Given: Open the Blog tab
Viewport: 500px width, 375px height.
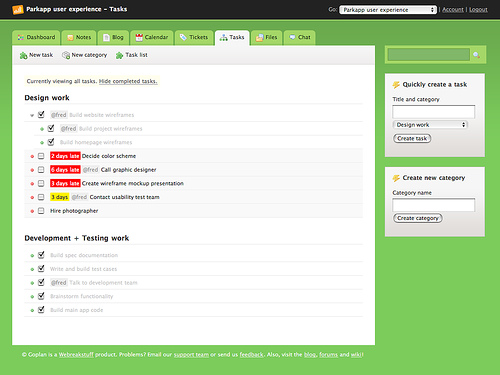Looking at the screenshot, I should 113,37.
